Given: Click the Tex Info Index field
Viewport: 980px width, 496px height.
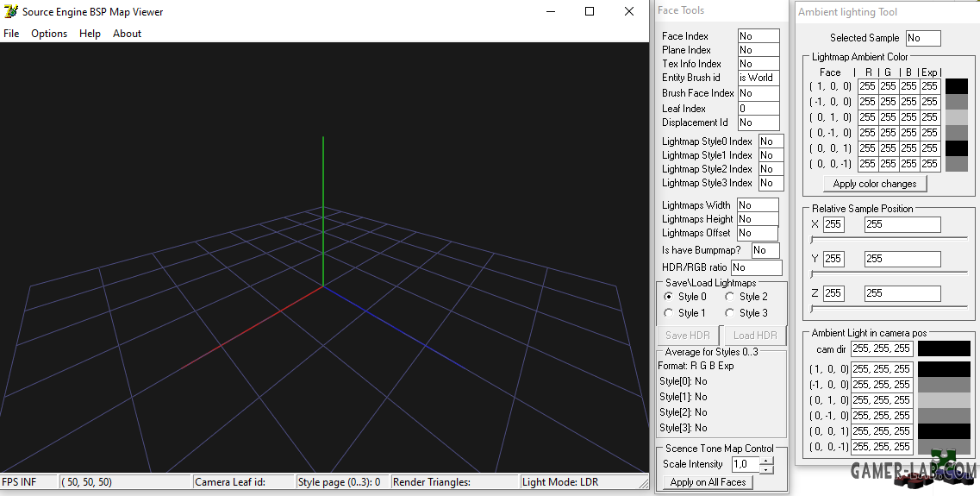Looking at the screenshot, I should (758, 64).
